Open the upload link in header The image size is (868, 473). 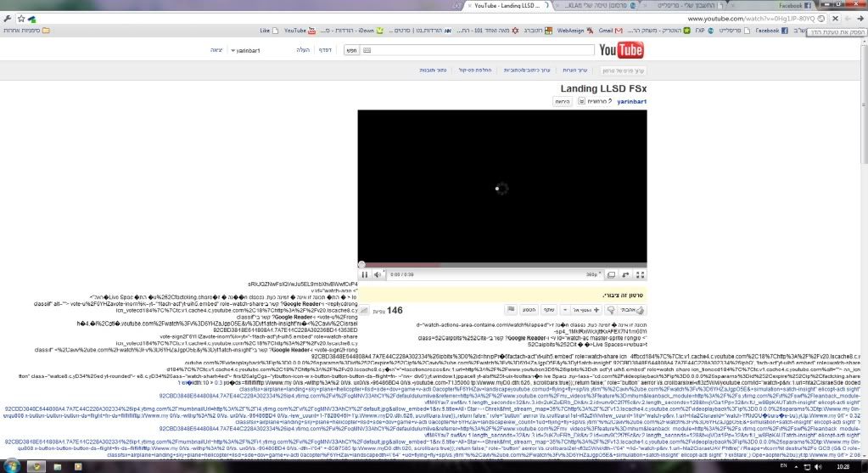(303, 50)
